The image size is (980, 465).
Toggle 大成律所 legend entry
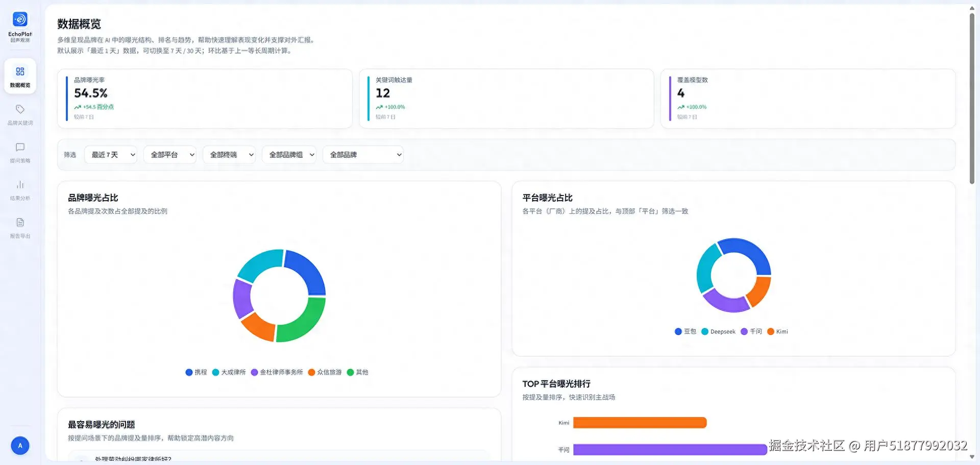(229, 372)
